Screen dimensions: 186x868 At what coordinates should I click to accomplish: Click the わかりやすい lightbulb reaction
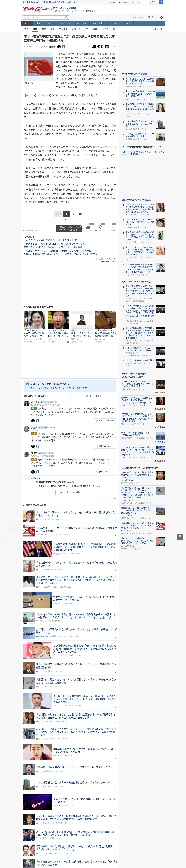tap(100, 227)
